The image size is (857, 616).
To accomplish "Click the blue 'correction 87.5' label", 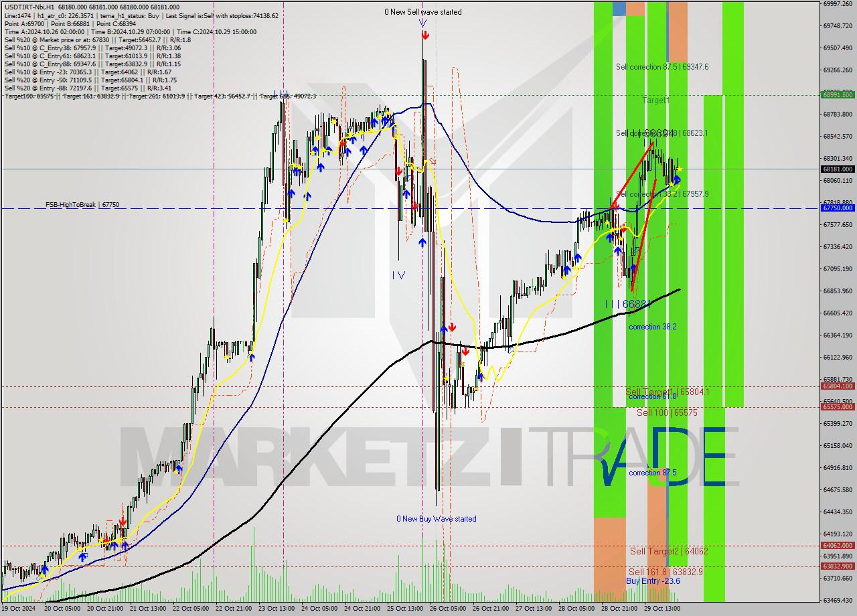I will (x=652, y=473).
